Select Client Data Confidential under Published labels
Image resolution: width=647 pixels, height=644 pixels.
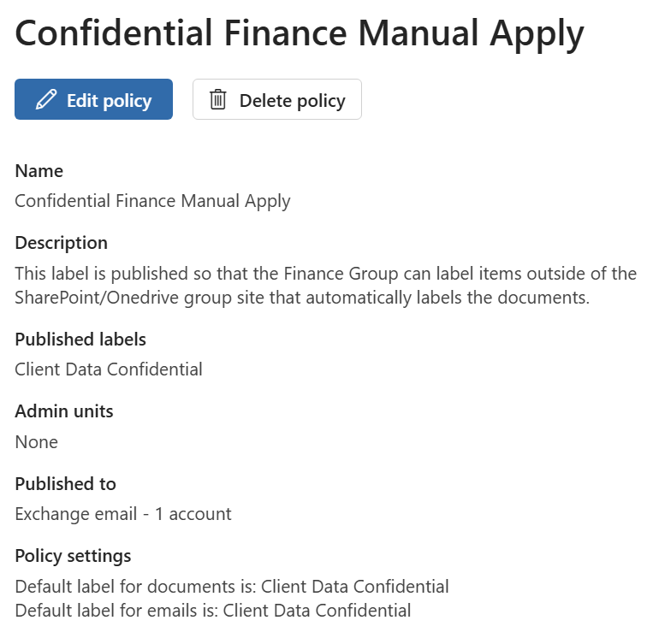coord(109,369)
